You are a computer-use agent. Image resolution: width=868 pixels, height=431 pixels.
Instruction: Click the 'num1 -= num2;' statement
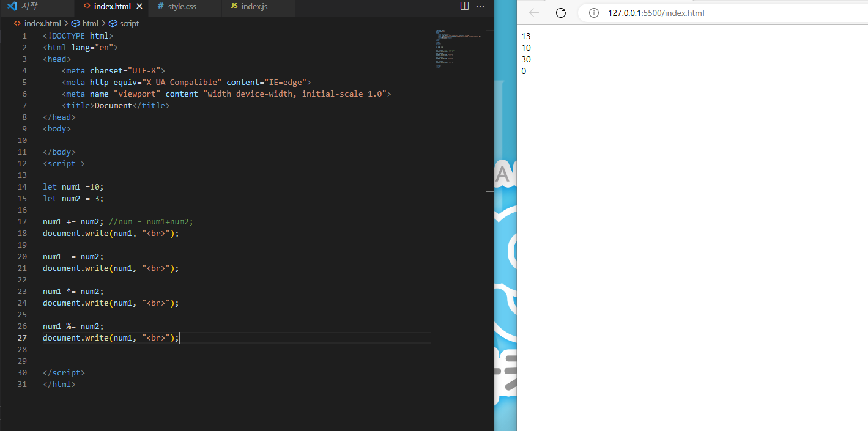click(x=73, y=257)
